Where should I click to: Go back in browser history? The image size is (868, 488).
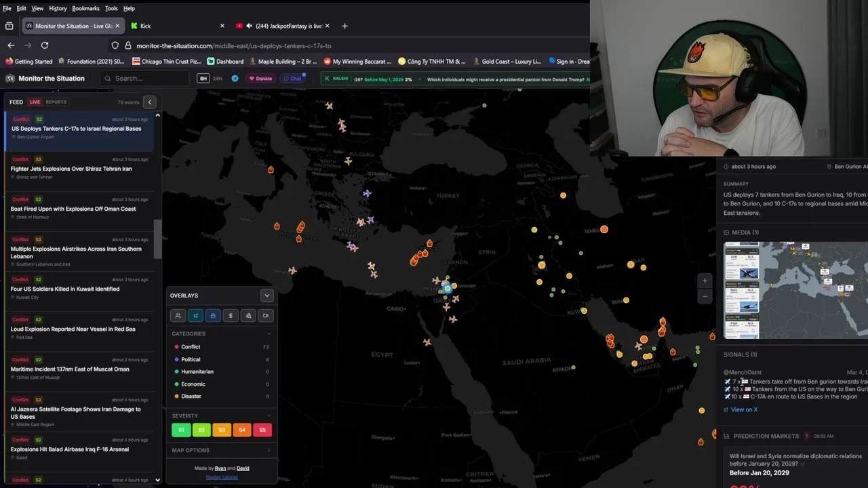11,45
